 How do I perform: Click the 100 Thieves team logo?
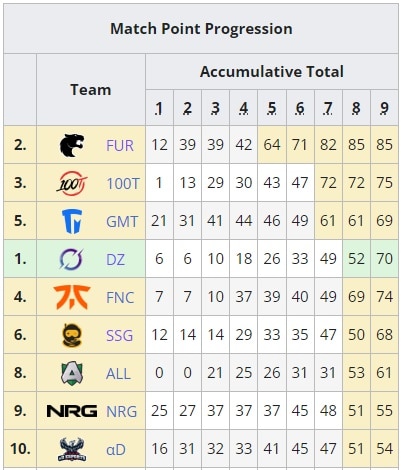(x=72, y=183)
